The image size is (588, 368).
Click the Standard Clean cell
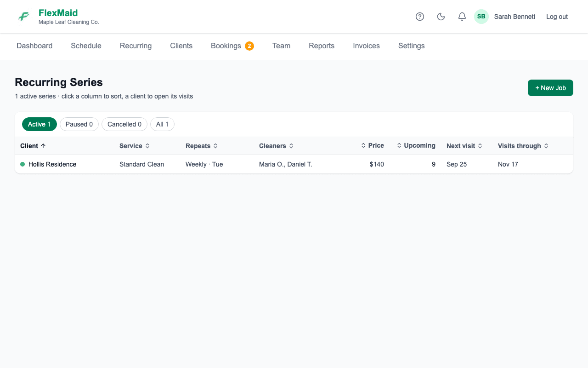tap(141, 164)
